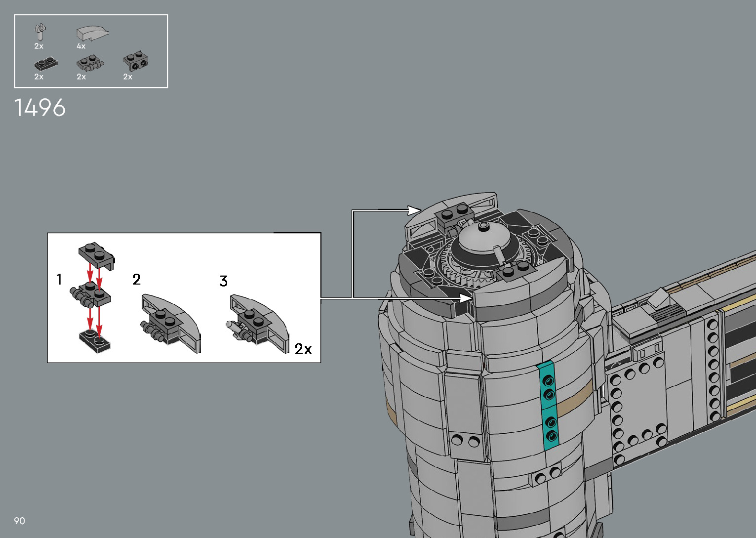Select the top plate in sub-step 1 stack
Image resolution: width=756 pixels, height=538 pixels.
coord(96,255)
